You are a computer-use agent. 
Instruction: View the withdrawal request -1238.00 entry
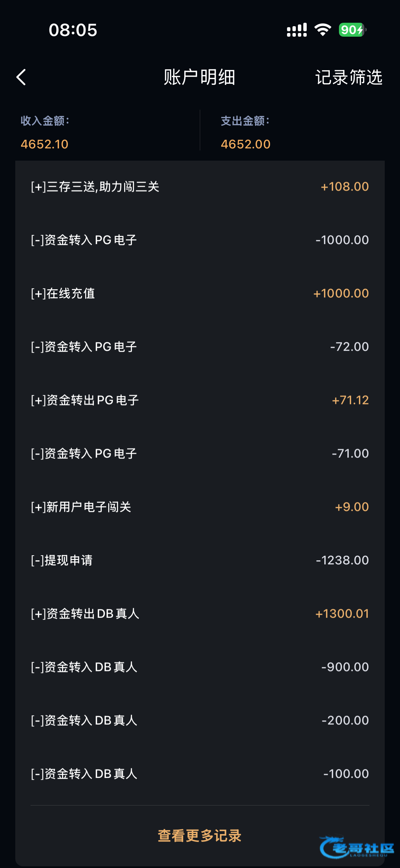pos(199,560)
